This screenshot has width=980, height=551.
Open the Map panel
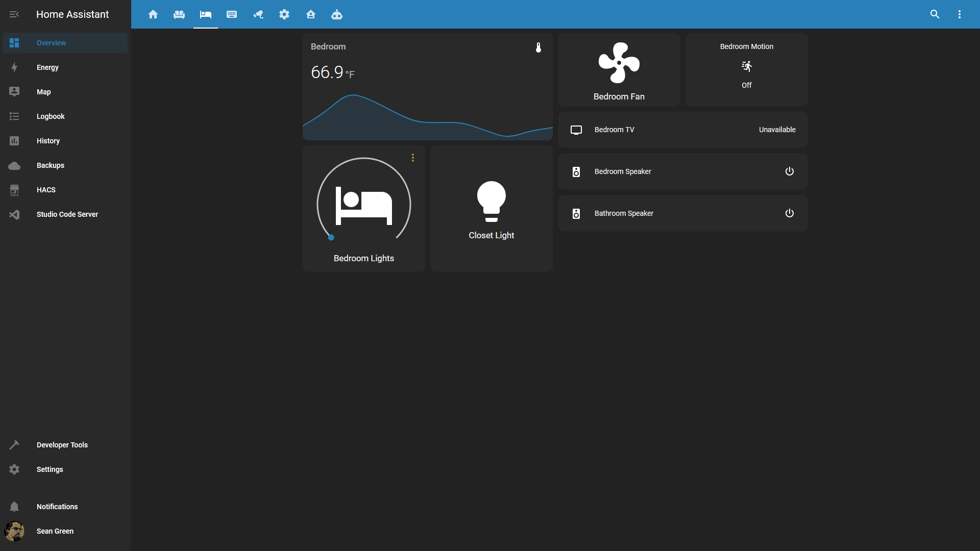65,92
